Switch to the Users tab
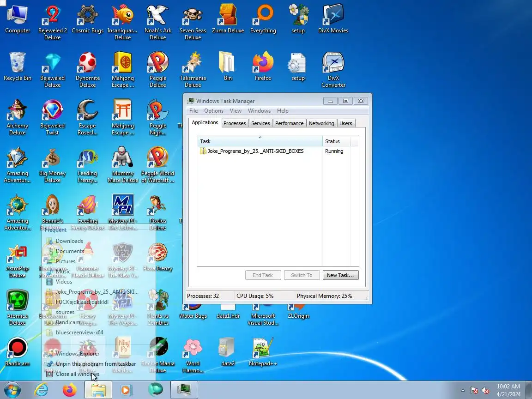532x399 pixels. tap(346, 123)
